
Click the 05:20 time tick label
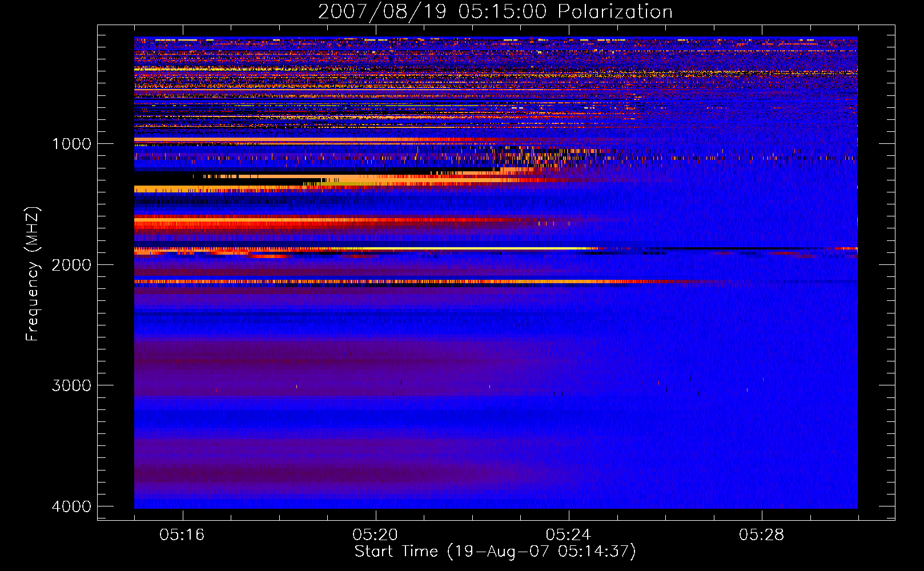[x=375, y=535]
